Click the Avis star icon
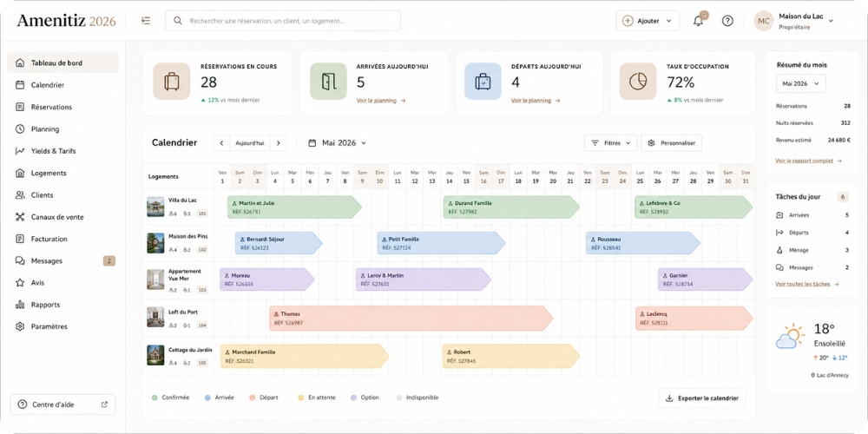The image size is (868, 434). tap(20, 282)
